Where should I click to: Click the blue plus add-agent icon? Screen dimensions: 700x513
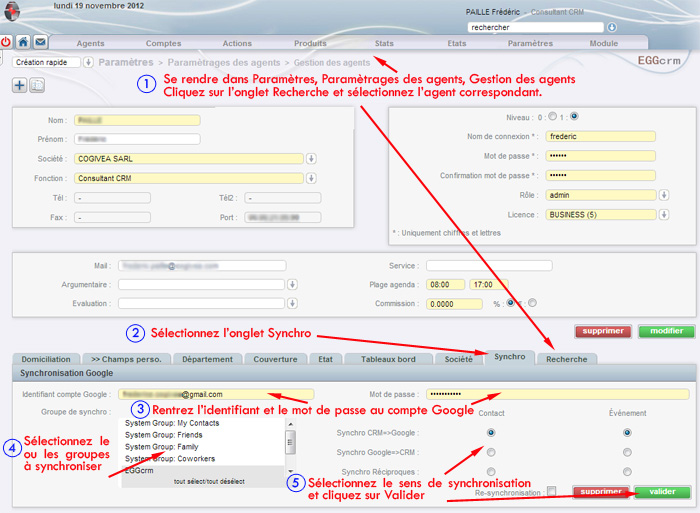click(19, 85)
